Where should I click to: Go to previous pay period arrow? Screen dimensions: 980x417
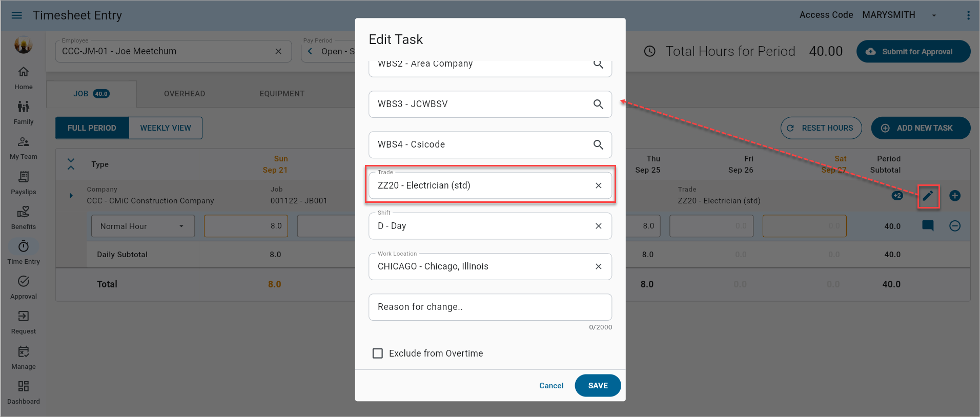coord(310,51)
